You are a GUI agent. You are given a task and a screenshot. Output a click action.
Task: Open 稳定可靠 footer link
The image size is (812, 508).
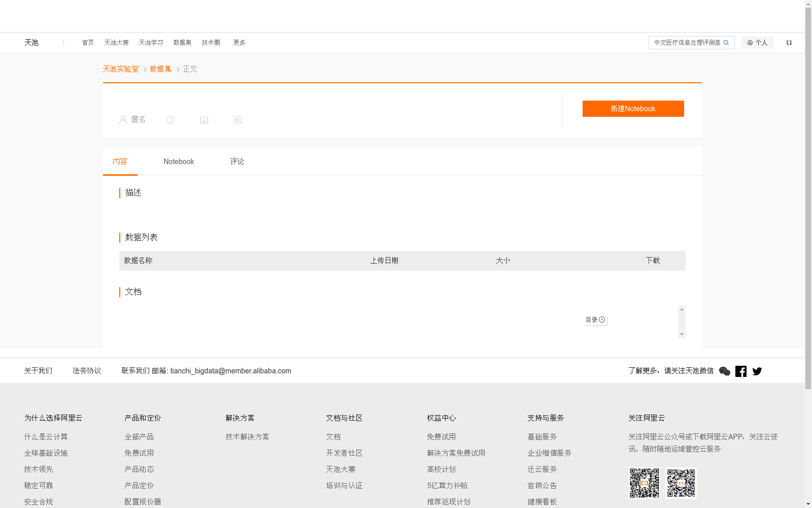(39, 486)
